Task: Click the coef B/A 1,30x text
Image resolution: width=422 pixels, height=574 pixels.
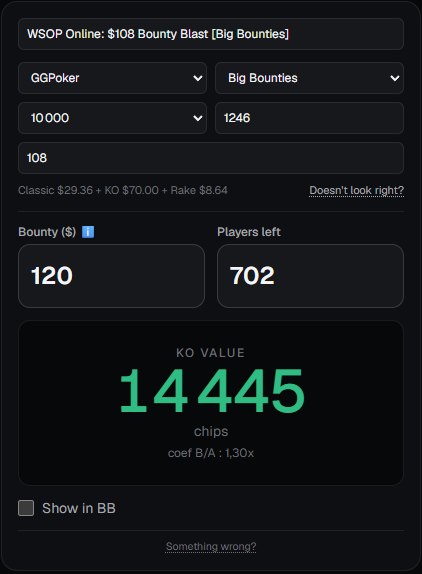Action: [211, 453]
